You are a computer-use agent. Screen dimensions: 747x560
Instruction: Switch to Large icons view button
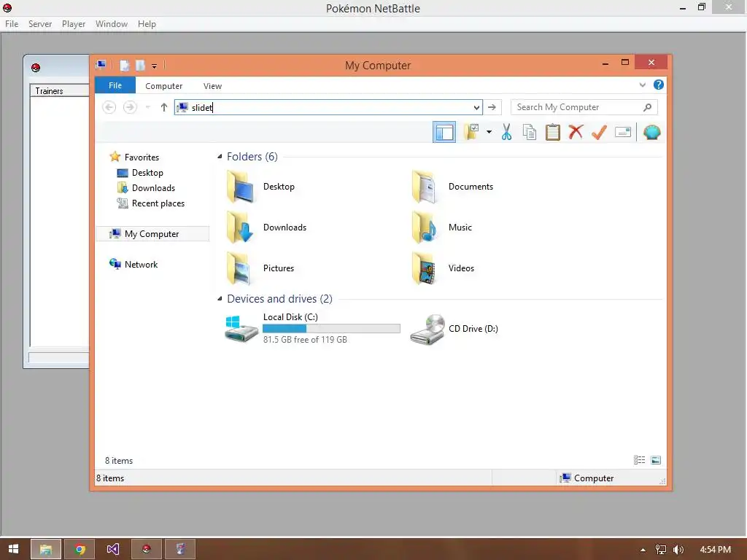click(656, 460)
